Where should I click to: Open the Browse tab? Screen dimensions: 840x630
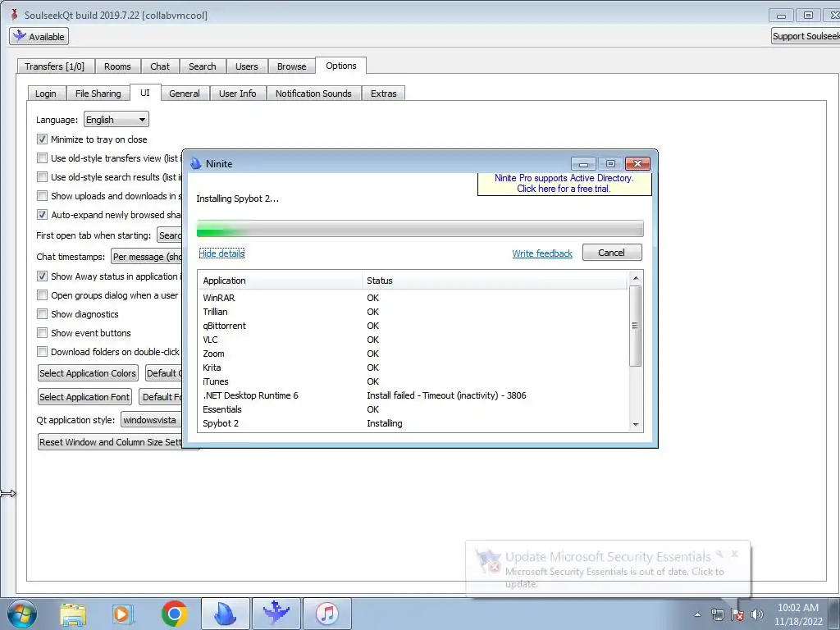point(291,66)
